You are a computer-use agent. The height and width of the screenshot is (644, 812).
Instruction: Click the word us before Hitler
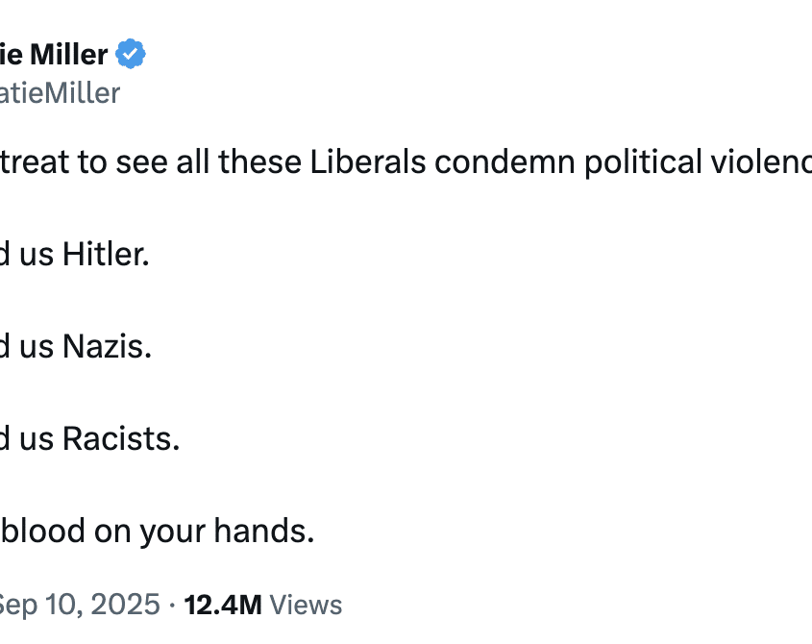tap(37, 255)
